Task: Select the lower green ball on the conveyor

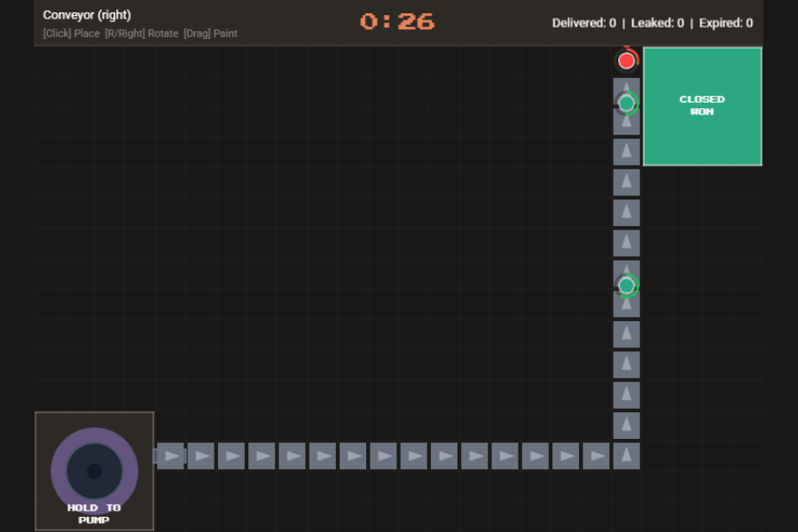Action: point(627,286)
